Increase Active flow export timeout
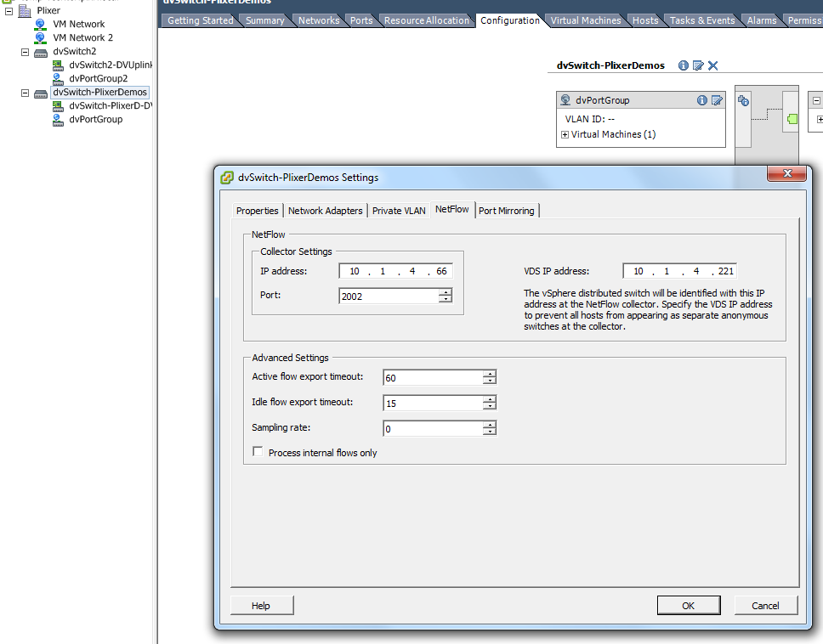 (x=489, y=374)
